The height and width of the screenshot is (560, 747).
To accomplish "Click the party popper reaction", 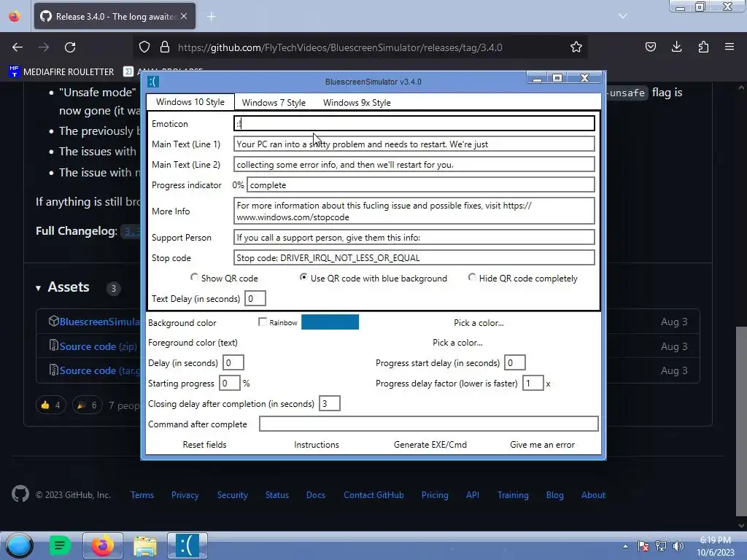I will coord(88,405).
